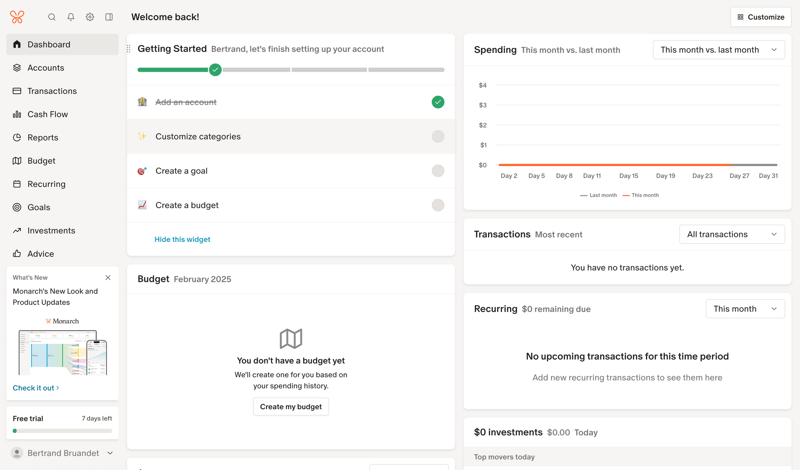Click the Recurring calendar icon
The image size is (800, 470).
coord(17,184)
